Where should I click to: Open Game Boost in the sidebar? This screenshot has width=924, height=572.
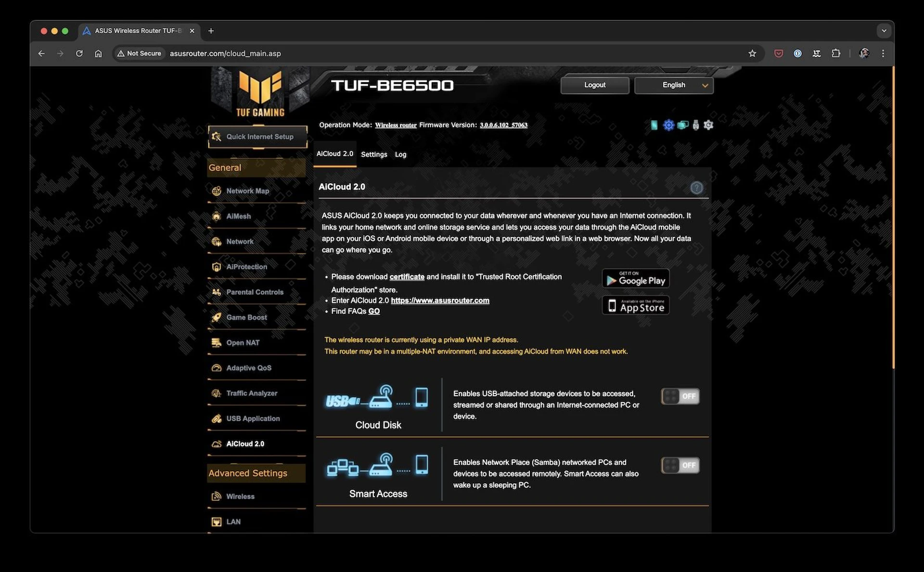(x=257, y=318)
